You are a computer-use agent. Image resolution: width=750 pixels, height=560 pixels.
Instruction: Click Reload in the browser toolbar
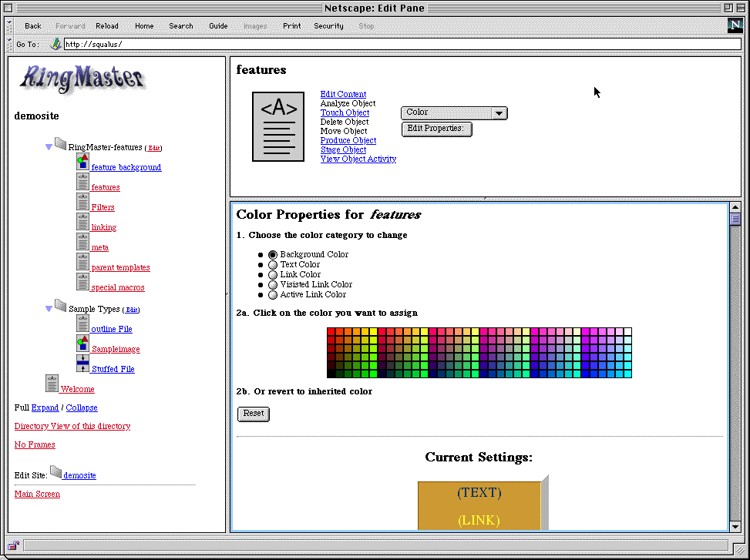pos(106,26)
